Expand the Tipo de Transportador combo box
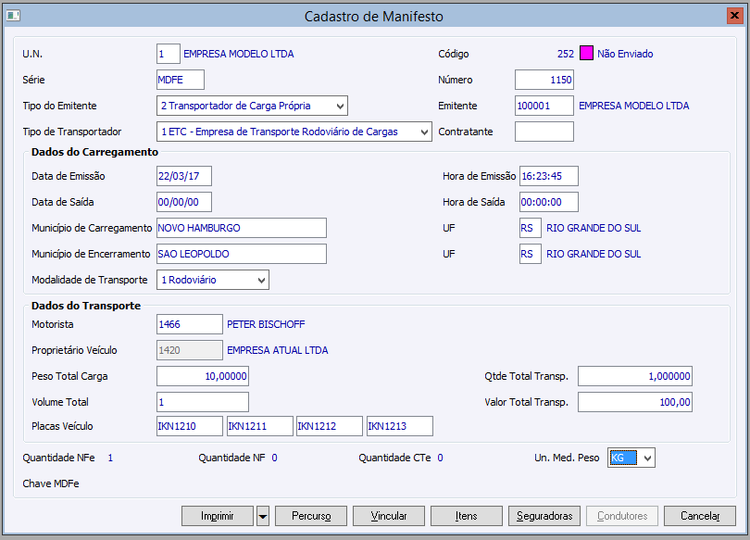 424,132
